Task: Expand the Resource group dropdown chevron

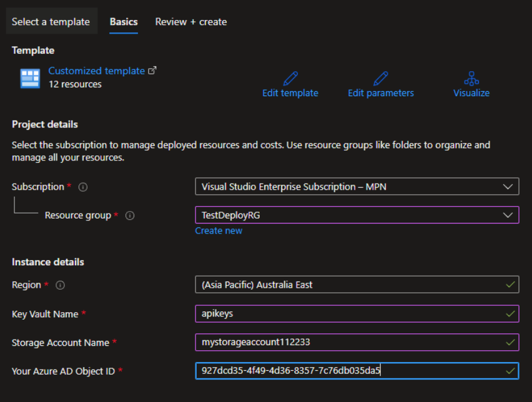Action: [508, 215]
